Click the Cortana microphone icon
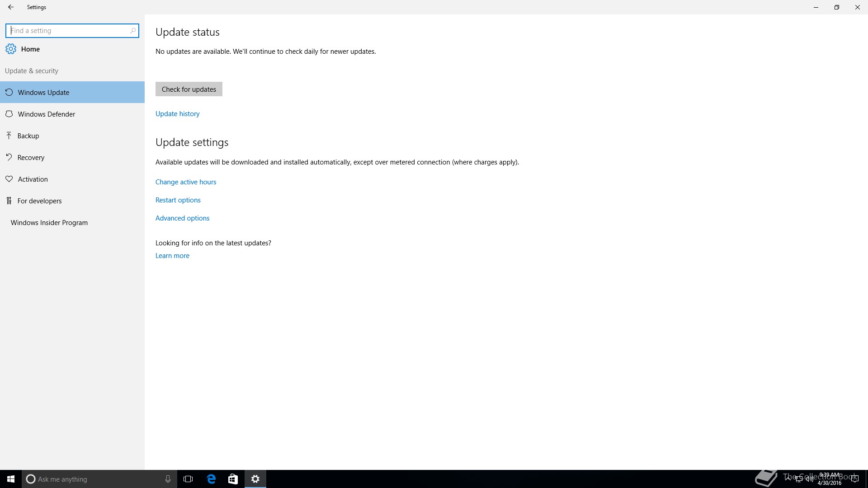 (x=168, y=479)
